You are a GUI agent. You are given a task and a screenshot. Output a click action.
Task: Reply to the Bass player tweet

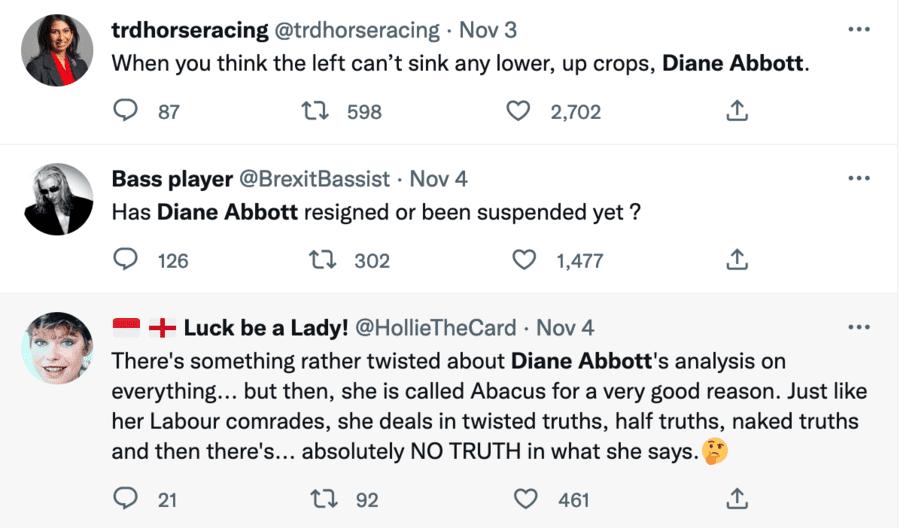[x=125, y=260]
